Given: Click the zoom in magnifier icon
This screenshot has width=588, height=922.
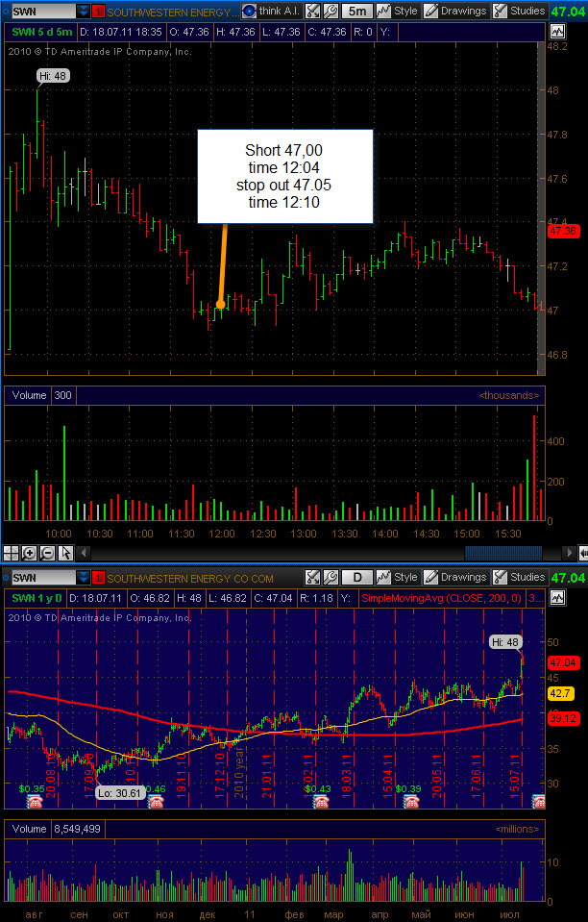Looking at the screenshot, I should click(30, 553).
